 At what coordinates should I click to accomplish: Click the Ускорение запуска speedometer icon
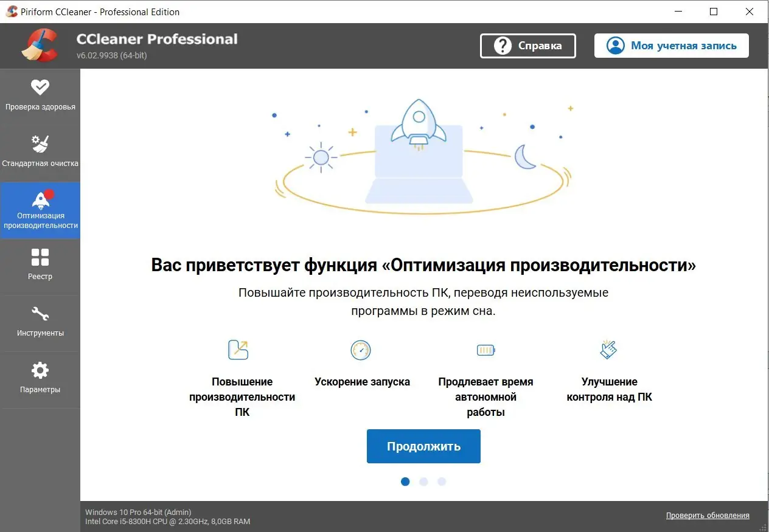point(361,350)
